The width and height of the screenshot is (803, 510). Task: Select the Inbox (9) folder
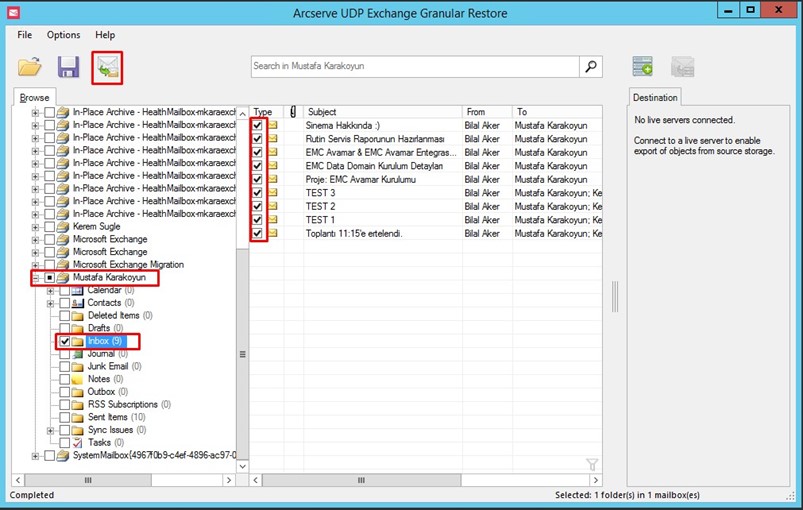pos(104,341)
